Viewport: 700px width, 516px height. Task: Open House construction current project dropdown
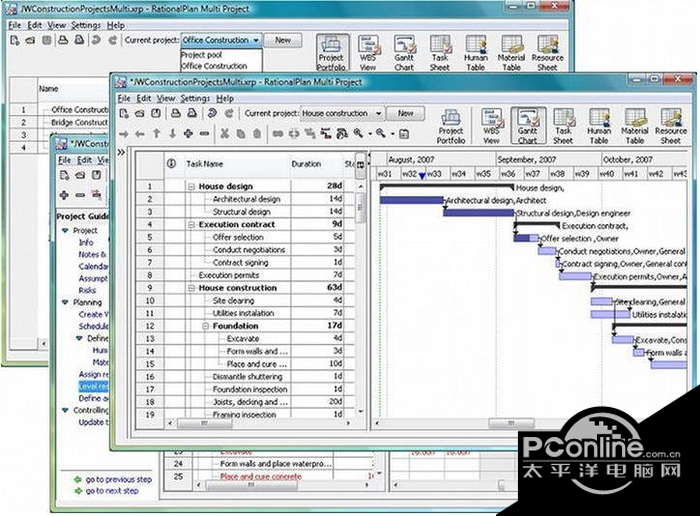[378, 113]
